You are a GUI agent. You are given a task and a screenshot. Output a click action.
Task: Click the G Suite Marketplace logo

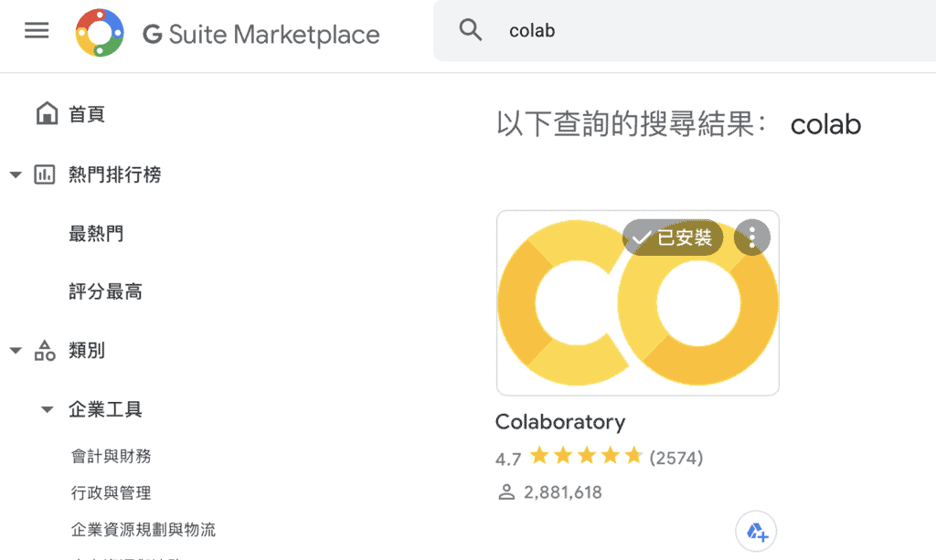[x=100, y=33]
